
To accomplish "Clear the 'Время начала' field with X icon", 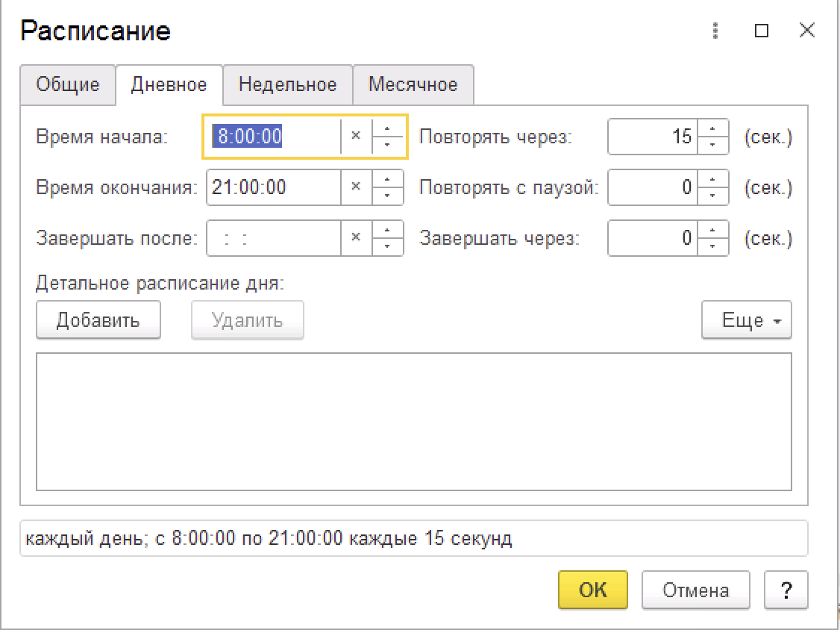I will pyautogui.click(x=356, y=137).
